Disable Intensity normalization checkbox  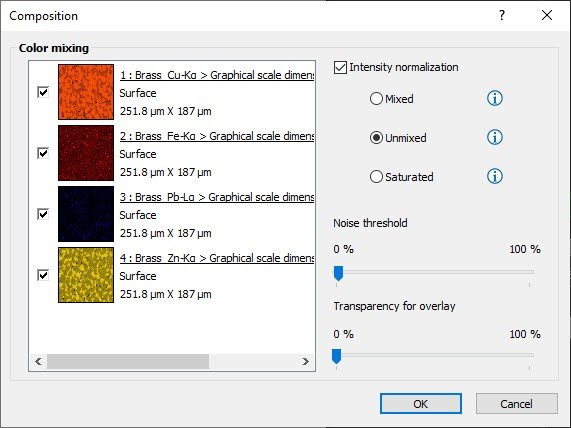(340, 67)
